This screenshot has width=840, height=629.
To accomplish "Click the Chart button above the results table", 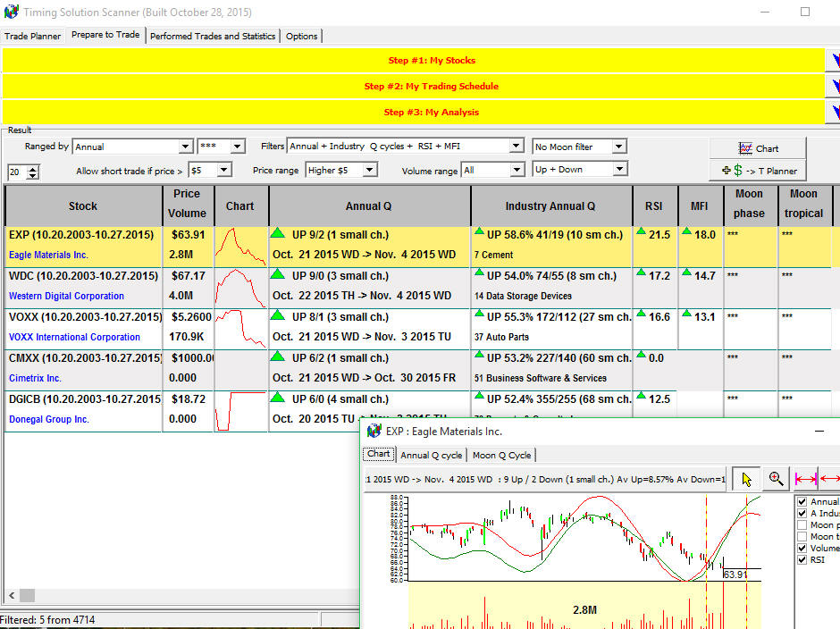I will [x=758, y=148].
